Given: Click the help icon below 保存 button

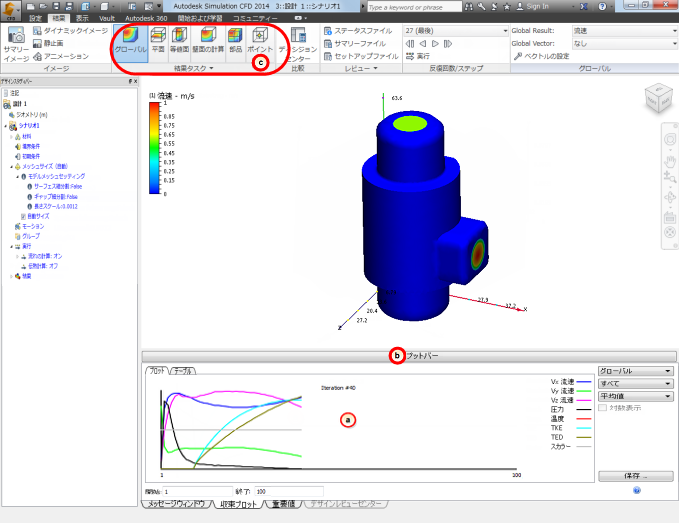Looking at the screenshot, I should 637,491.
